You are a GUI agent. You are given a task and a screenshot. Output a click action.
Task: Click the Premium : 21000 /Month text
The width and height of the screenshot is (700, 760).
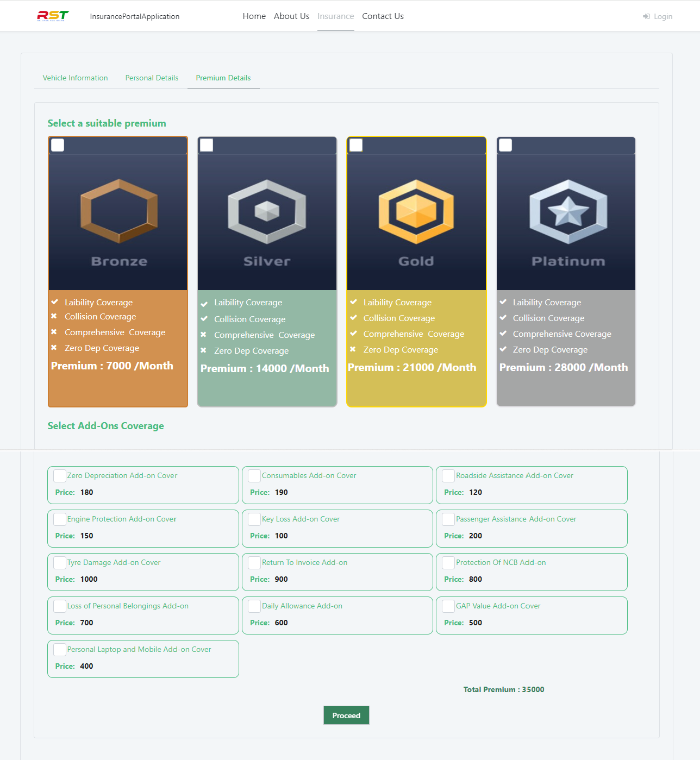[x=412, y=367]
